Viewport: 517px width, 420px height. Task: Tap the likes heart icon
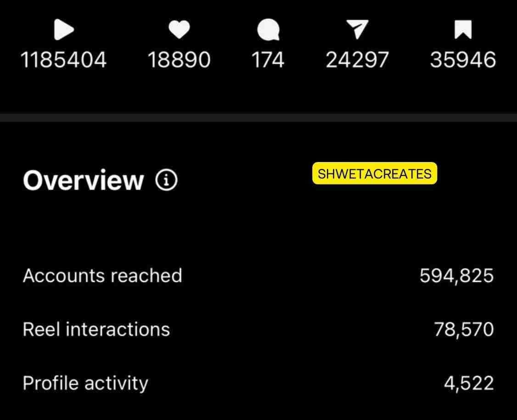point(179,29)
